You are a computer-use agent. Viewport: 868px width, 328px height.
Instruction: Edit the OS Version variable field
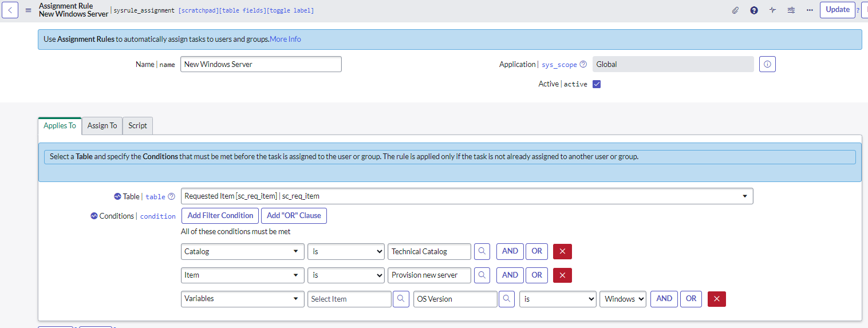[x=455, y=299]
